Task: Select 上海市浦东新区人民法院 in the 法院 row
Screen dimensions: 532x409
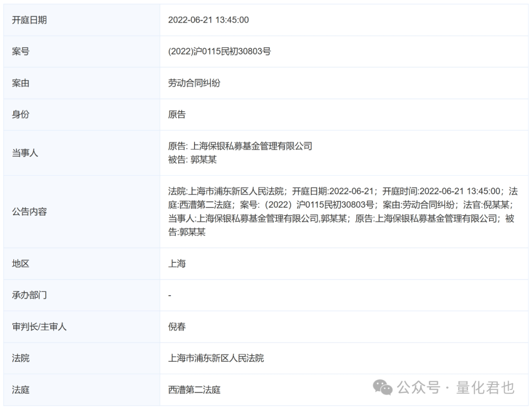Action: (x=216, y=358)
